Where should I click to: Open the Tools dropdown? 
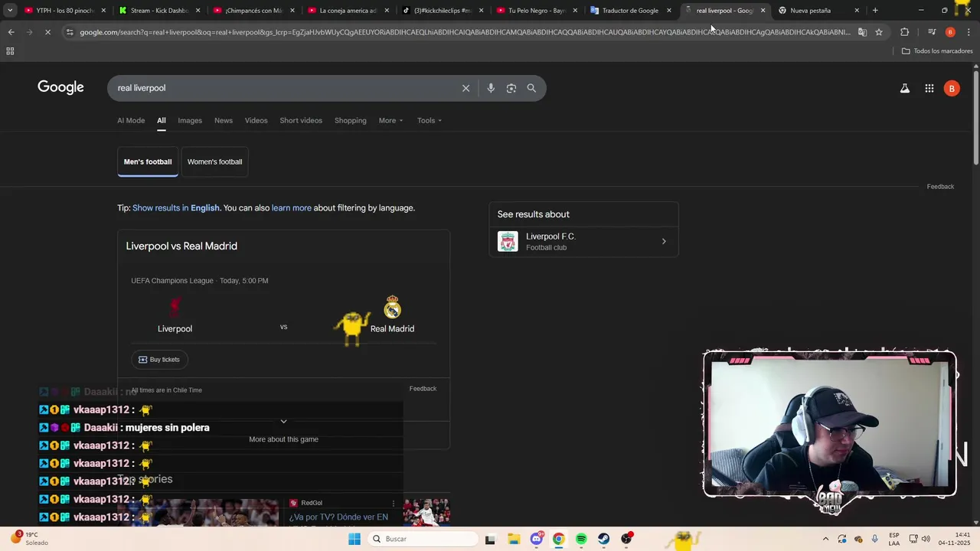click(430, 120)
